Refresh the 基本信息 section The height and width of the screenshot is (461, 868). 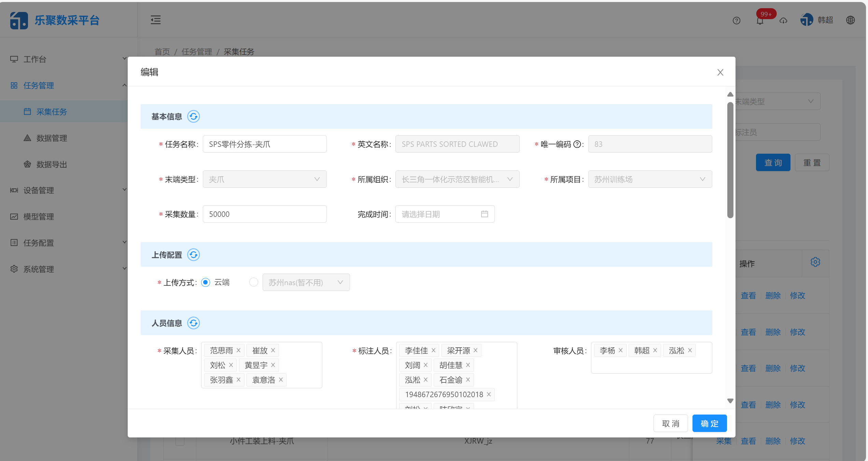[x=193, y=116]
